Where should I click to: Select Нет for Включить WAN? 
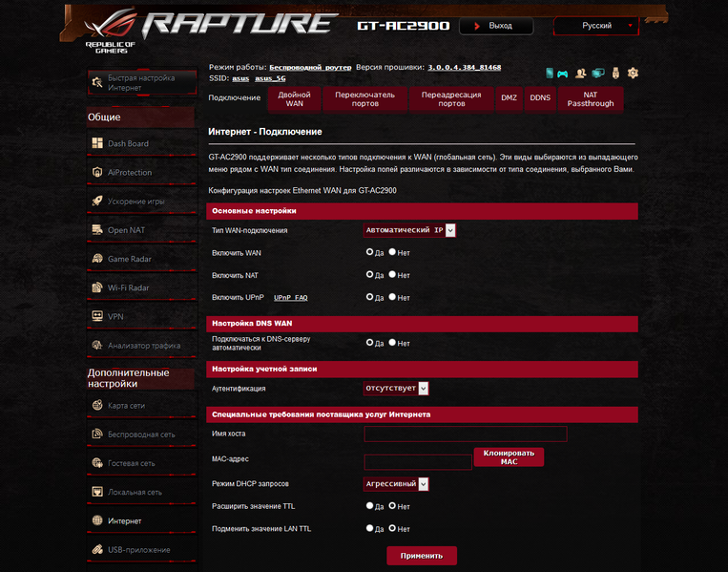point(392,252)
